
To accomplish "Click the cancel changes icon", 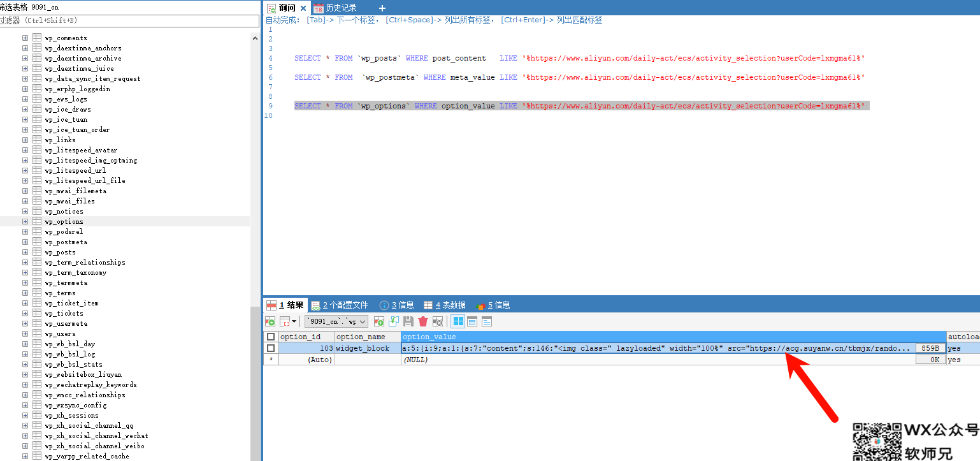I will point(438,321).
